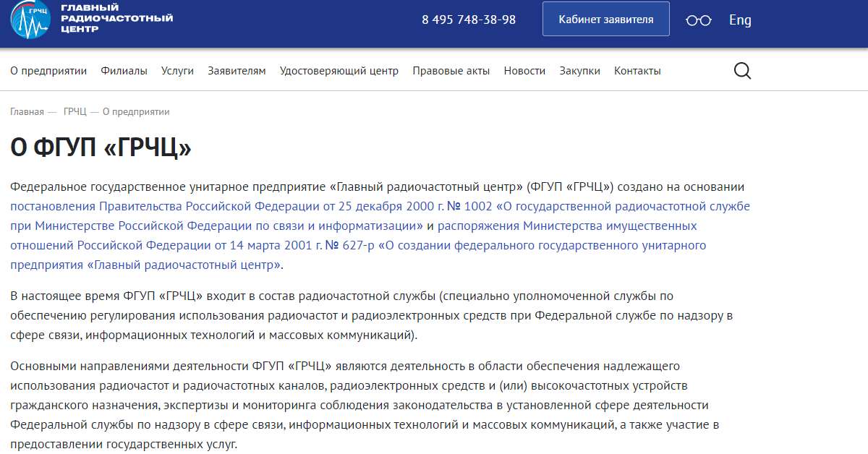
Task: Open the Закупки page
Action: pyautogui.click(x=579, y=71)
